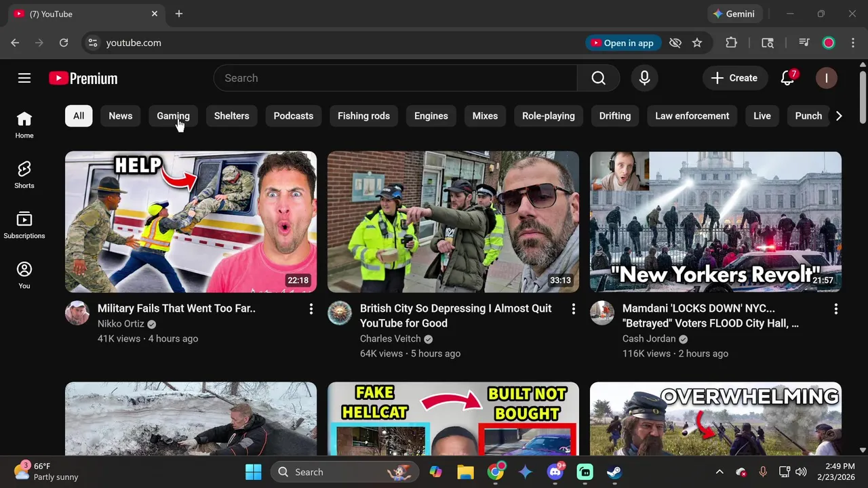
Task: Select the Role-playing chip
Action: [x=549, y=116]
